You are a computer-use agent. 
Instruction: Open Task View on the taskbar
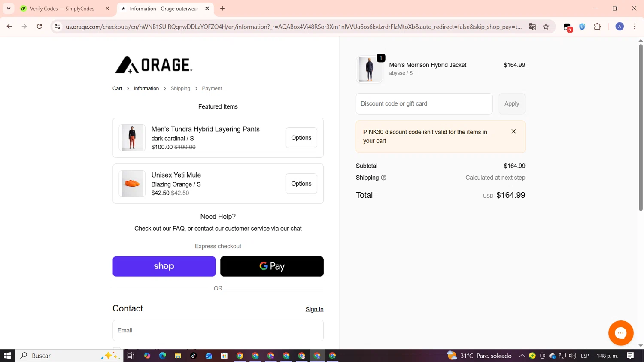131,356
